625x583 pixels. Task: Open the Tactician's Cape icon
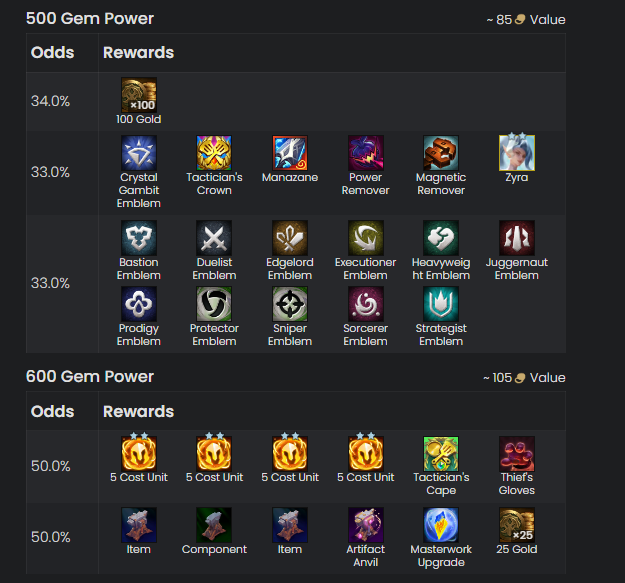441,454
